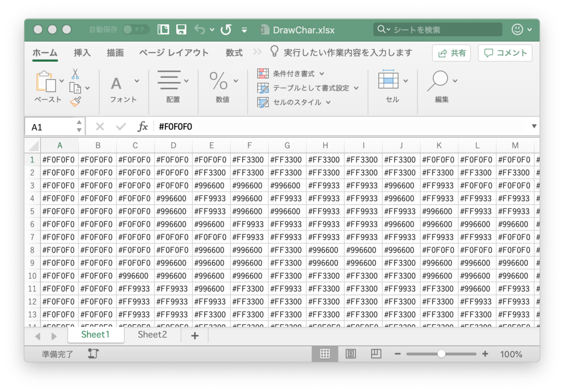Open the フォント font group icon
Screen dimensions: 564x392
[x=116, y=84]
